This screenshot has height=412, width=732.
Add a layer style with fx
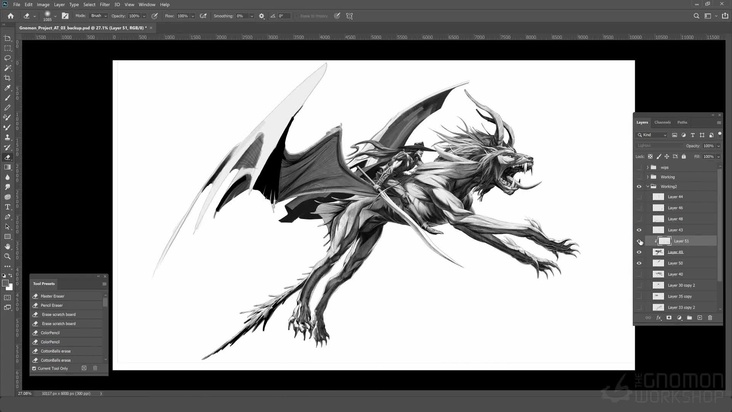click(658, 318)
